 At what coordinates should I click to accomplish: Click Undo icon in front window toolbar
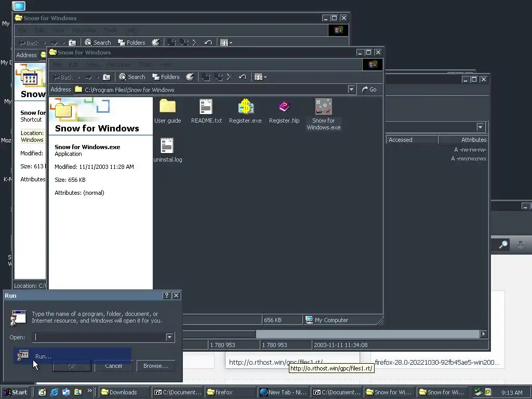pos(242,77)
